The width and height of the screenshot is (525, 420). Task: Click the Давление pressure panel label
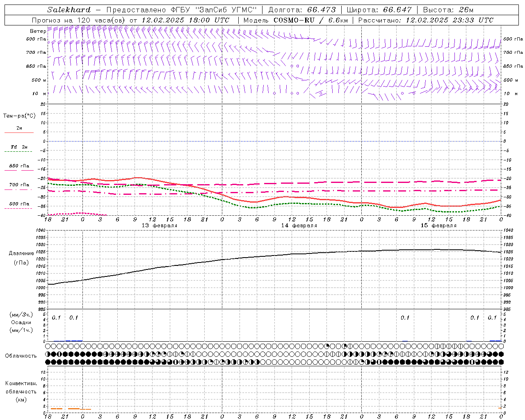[x=21, y=253]
